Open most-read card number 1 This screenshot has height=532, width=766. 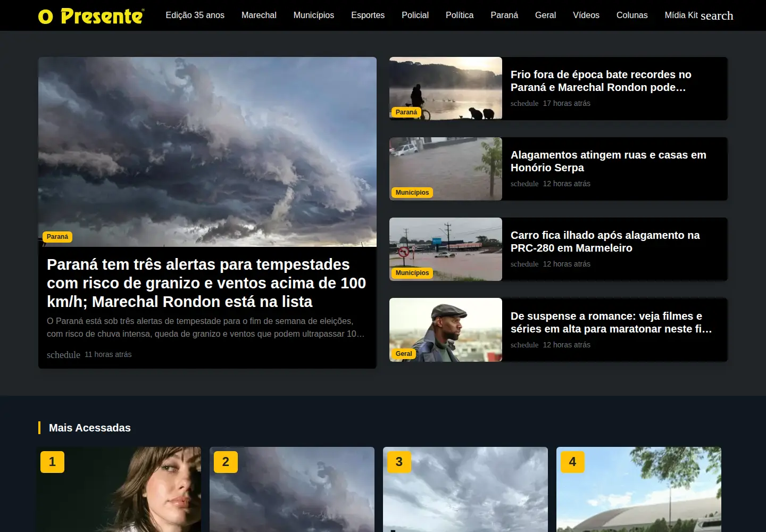pyautogui.click(x=120, y=489)
